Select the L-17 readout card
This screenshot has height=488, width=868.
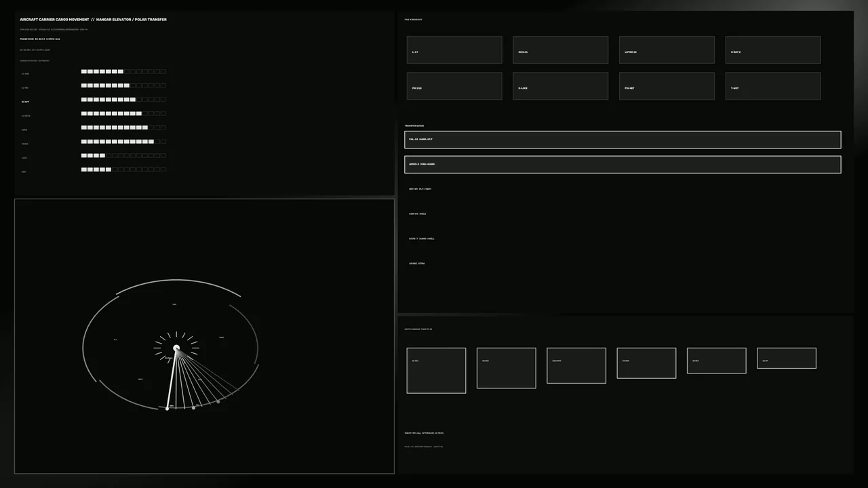tap(454, 50)
